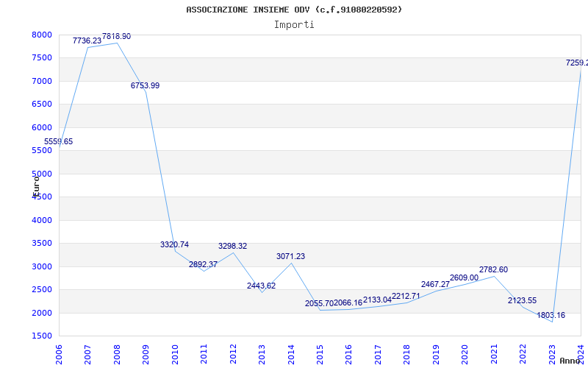Click the 2009 x-axis year label
The height and width of the screenshot is (368, 588).
coord(146,355)
